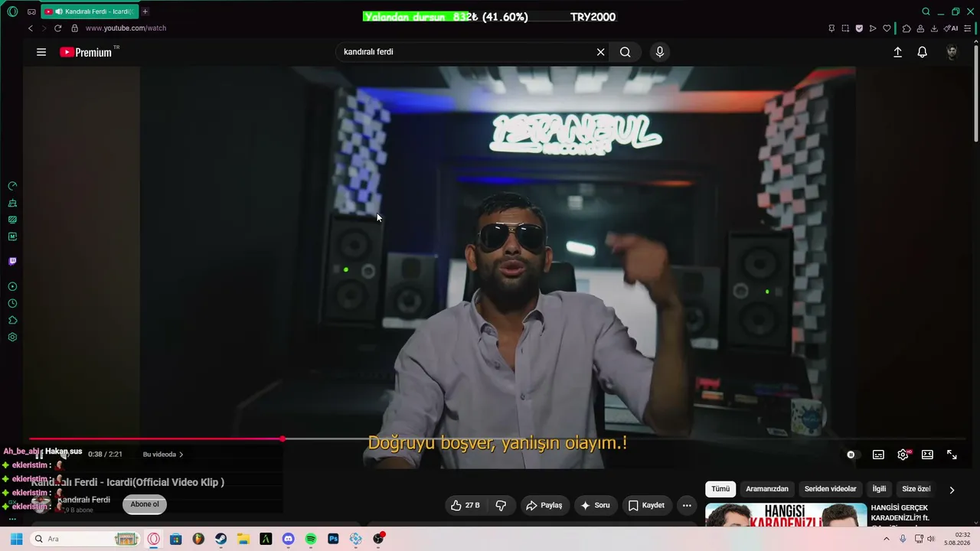Add page to bookmarks with heart icon
Screen dimensions: 980x551
pos(887,28)
